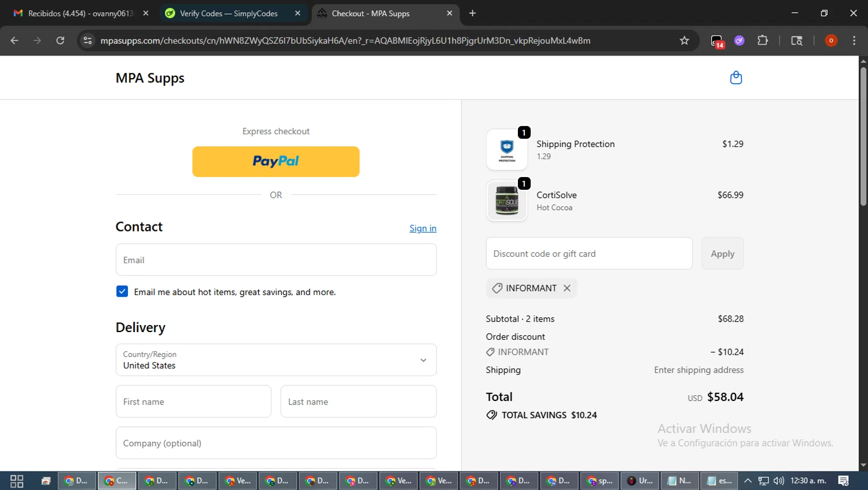Click the page vertical scrollbar
The width and height of the screenshot is (868, 490).
(863, 137)
